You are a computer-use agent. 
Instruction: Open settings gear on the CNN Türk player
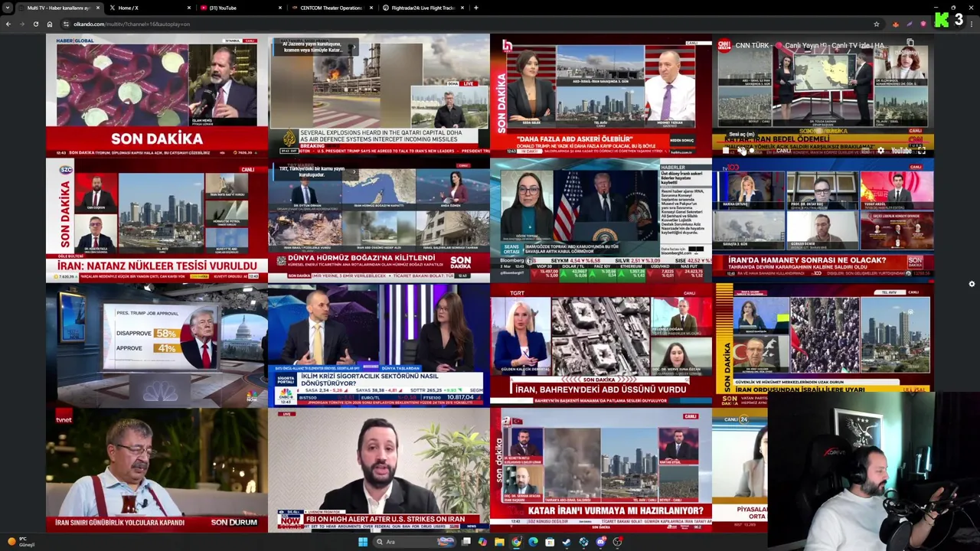(x=880, y=151)
